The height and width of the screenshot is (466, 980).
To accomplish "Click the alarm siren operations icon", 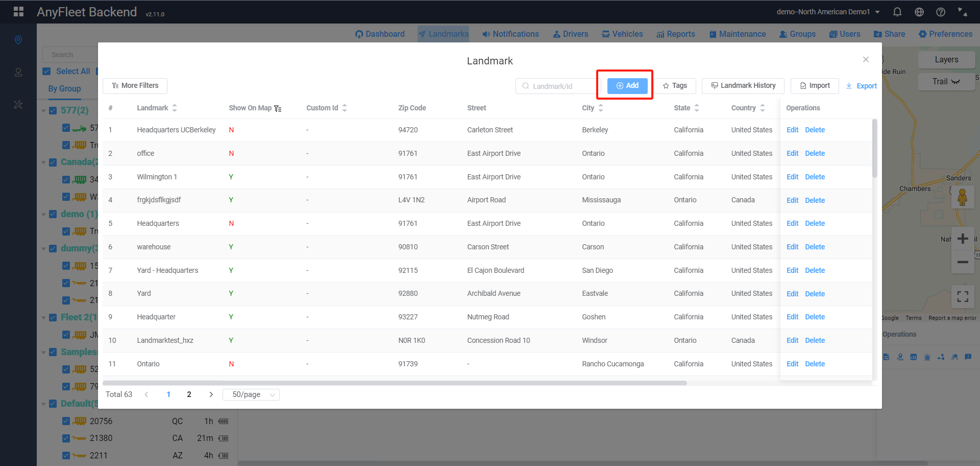I will tap(927, 357).
